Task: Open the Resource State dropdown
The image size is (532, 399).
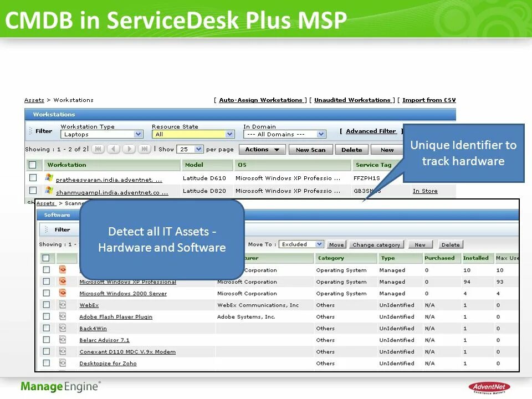Action: (193, 134)
